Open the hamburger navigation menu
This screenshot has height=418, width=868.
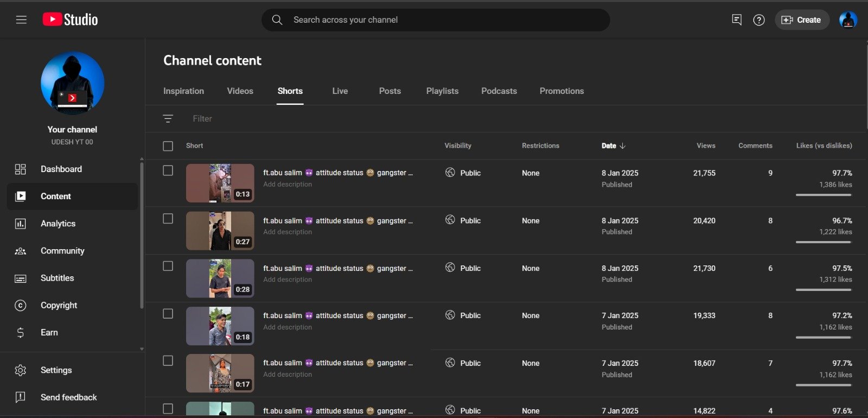click(x=21, y=20)
